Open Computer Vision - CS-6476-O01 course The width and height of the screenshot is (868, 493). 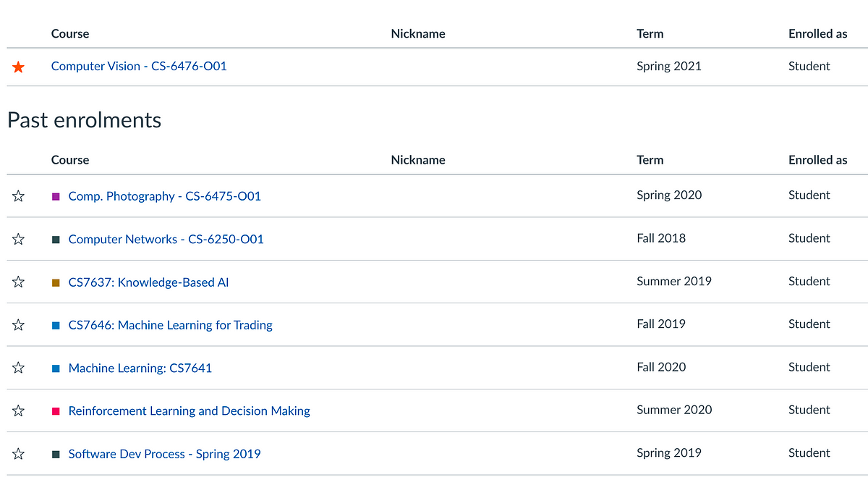(x=139, y=66)
